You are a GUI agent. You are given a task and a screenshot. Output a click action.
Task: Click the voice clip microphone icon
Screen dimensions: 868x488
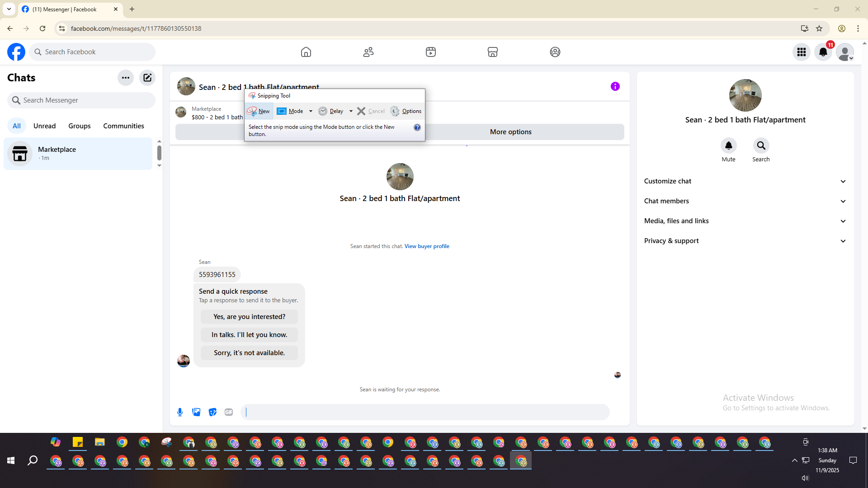180,412
